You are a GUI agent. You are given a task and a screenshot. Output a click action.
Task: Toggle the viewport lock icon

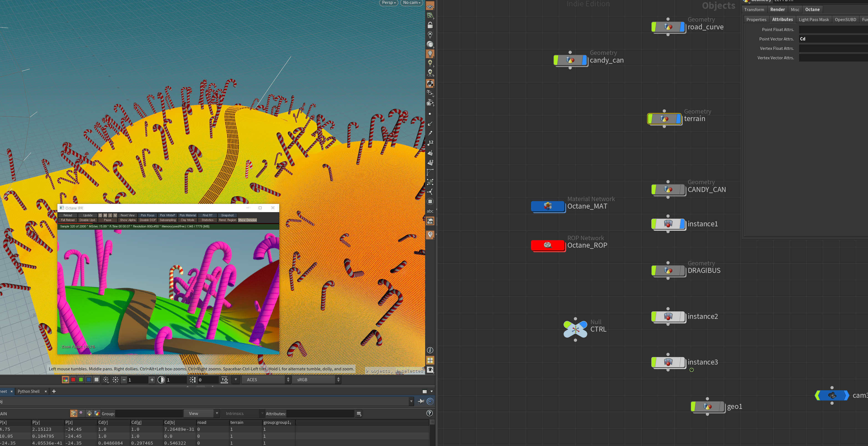430,25
